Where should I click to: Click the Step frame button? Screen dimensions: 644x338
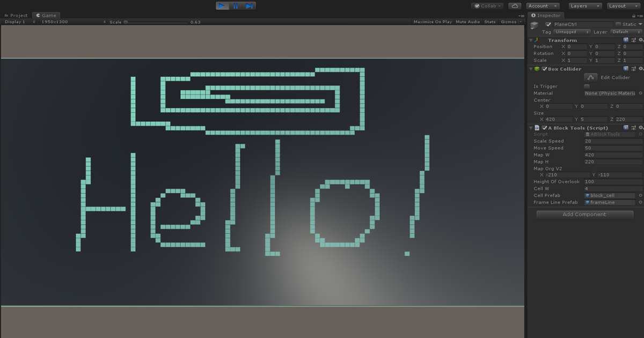249,6
